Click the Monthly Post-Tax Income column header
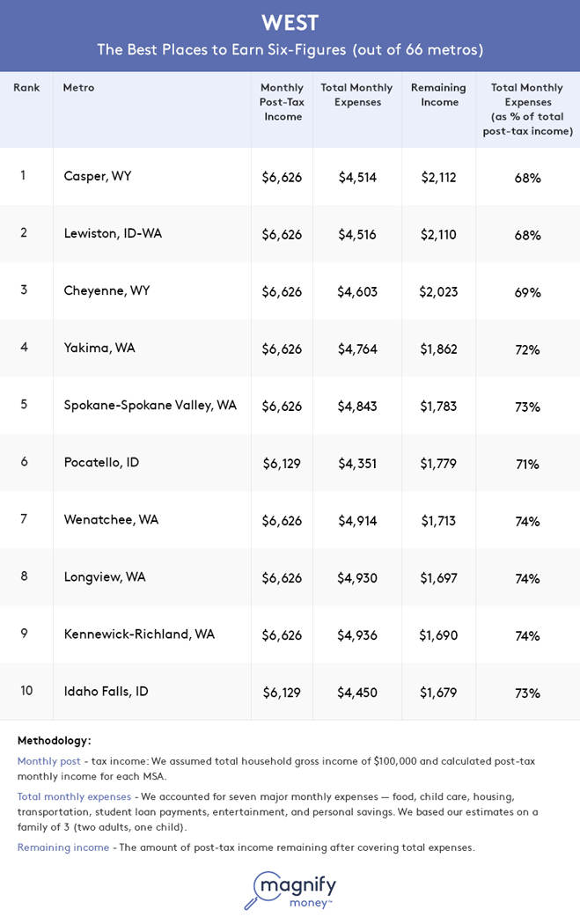This screenshot has width=580, height=924. click(x=282, y=102)
